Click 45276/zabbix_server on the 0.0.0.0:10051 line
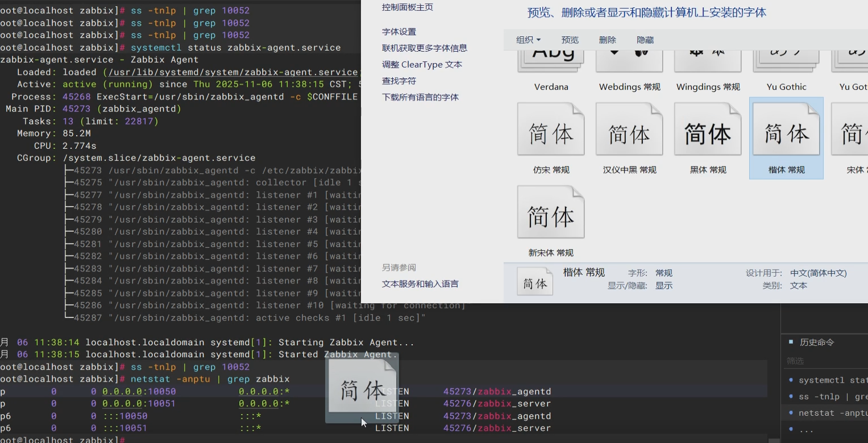This screenshot has width=868, height=443. click(497, 404)
